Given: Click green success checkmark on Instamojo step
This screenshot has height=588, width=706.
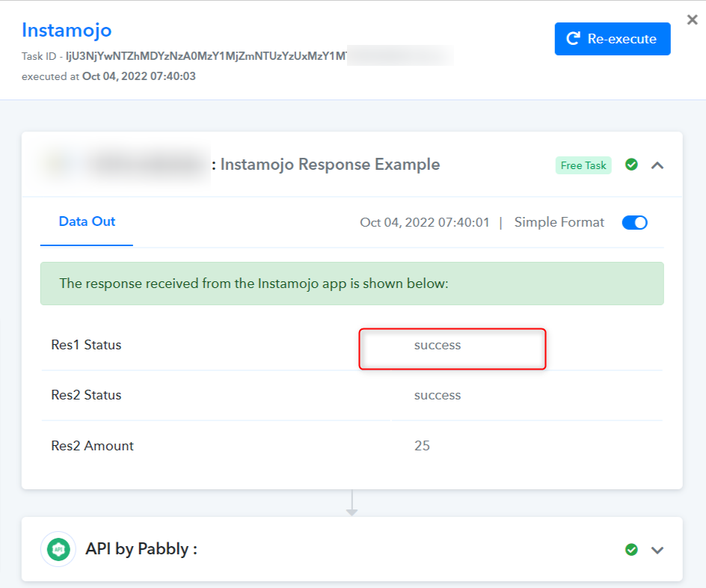Looking at the screenshot, I should pyautogui.click(x=631, y=165).
